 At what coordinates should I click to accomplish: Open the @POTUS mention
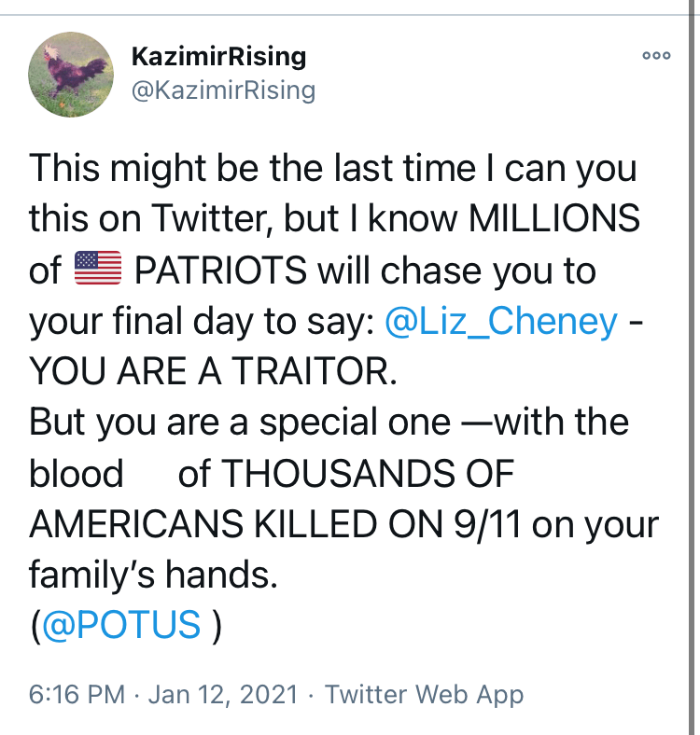coord(121,624)
